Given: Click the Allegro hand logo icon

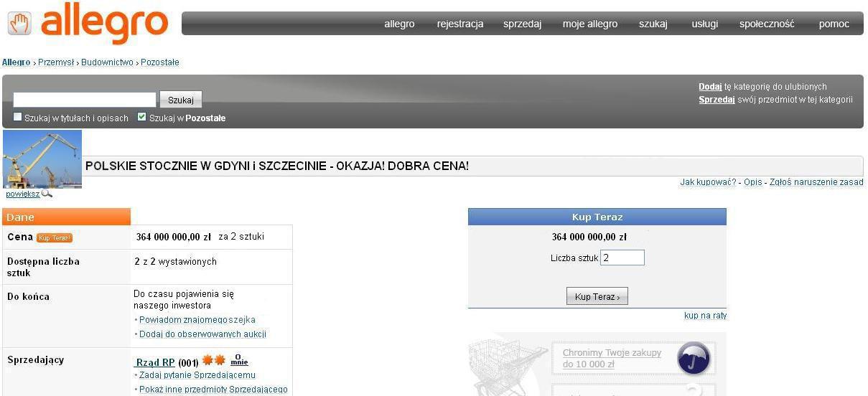Looking at the screenshot, I should pos(19,24).
